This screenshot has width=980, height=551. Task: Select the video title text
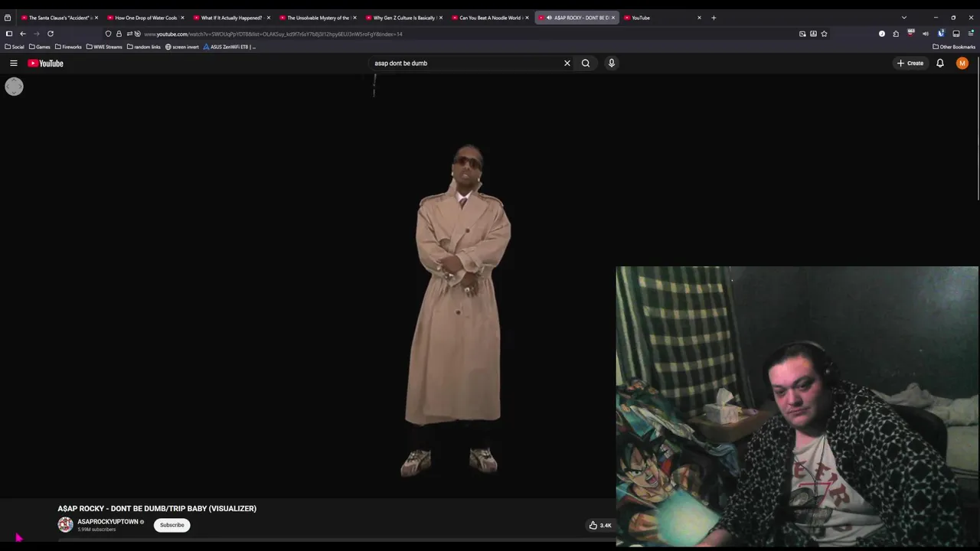pyautogui.click(x=157, y=508)
